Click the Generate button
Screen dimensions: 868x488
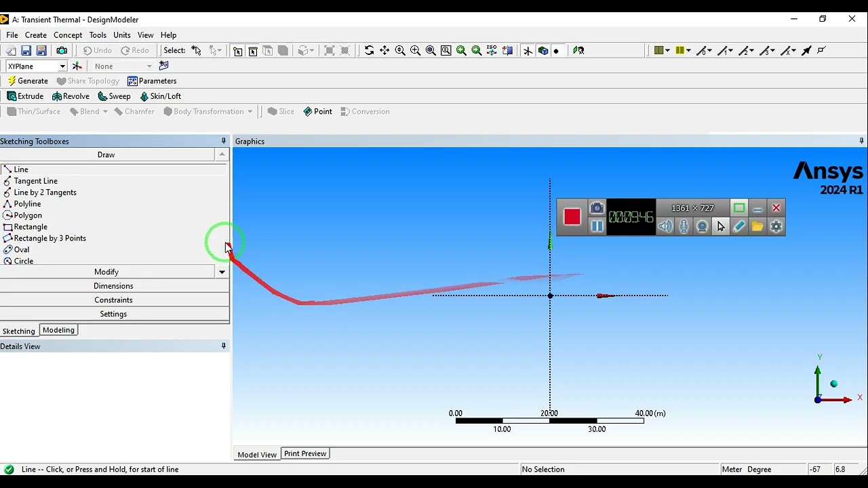27,81
